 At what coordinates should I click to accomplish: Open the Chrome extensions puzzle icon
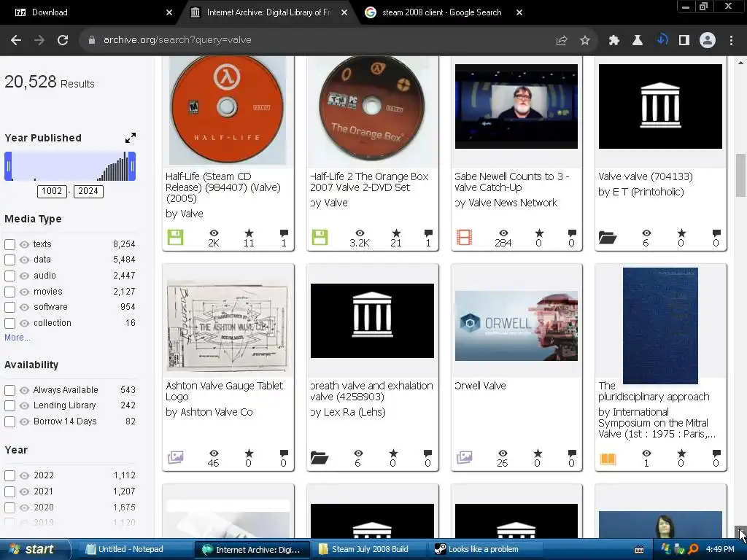[614, 41]
